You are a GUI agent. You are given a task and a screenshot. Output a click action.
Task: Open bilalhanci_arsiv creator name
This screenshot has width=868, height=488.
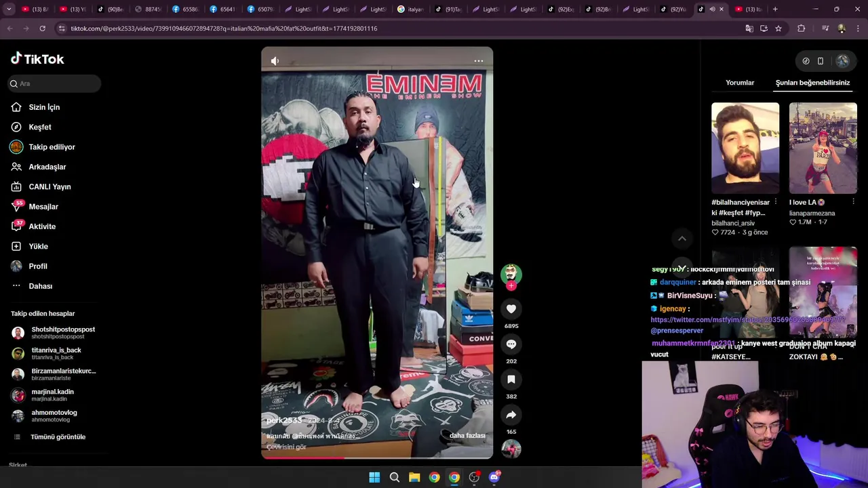pos(733,223)
